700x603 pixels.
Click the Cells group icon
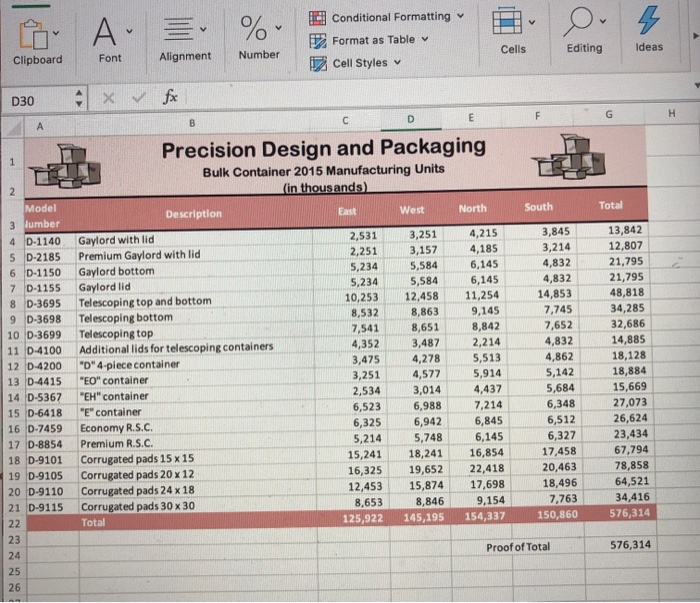tap(507, 21)
